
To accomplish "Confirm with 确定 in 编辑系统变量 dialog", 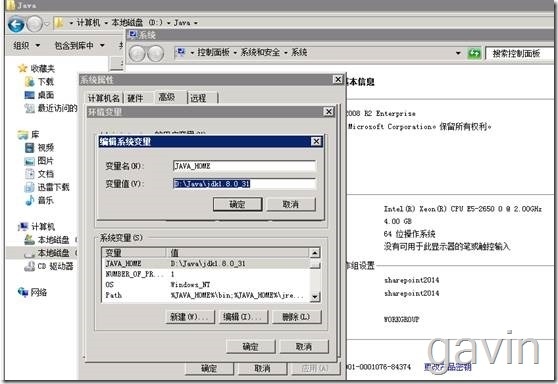I will (x=237, y=204).
